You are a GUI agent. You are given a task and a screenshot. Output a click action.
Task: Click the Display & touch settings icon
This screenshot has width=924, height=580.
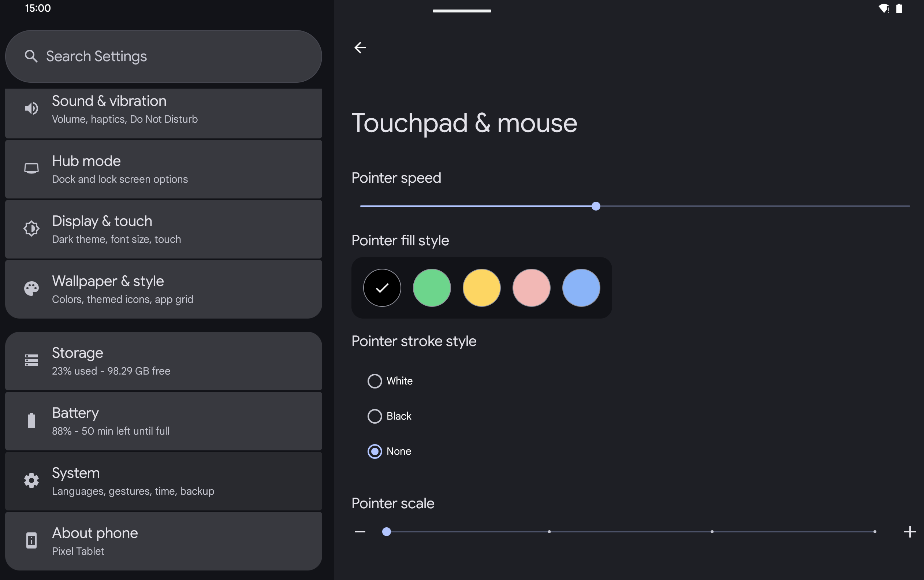31,227
